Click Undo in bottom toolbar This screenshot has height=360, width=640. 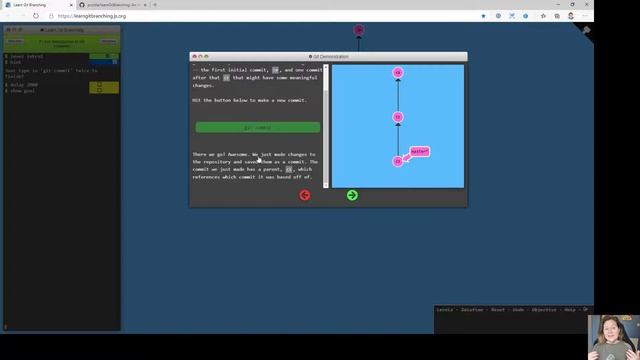(518, 310)
